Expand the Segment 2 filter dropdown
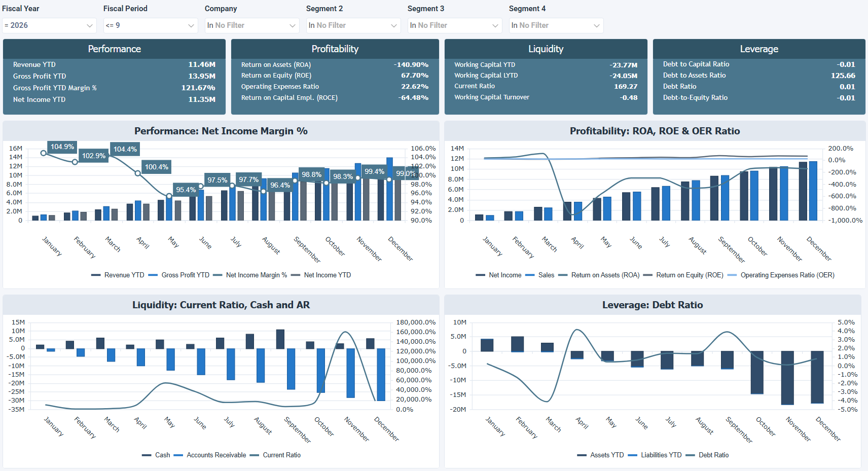Viewport: 868px width, 471px height. (353, 25)
